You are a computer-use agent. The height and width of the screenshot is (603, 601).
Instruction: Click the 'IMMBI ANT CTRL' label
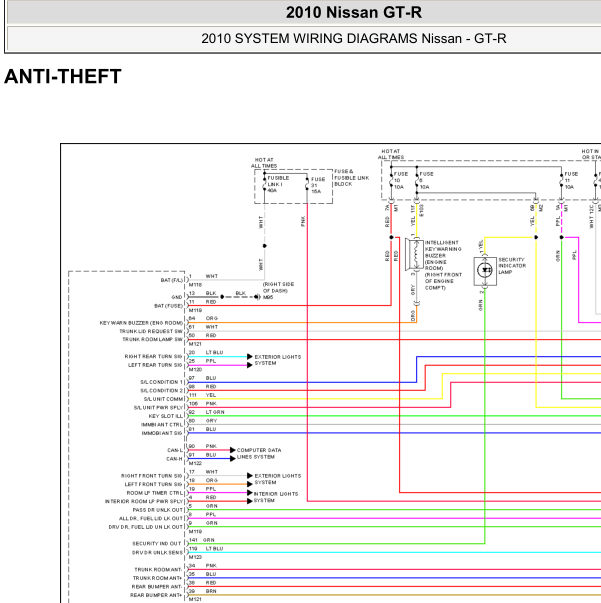point(162,425)
